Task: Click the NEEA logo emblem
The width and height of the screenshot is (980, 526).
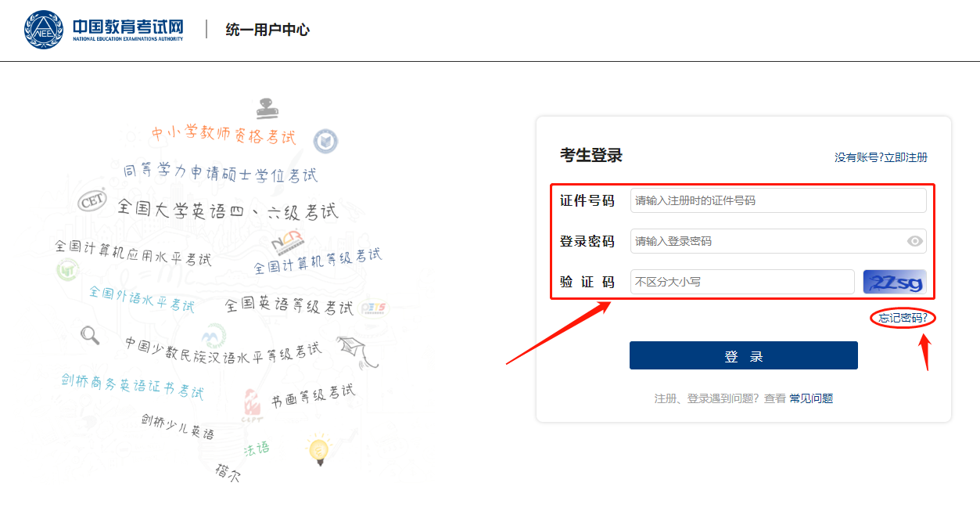Action: tap(44, 30)
